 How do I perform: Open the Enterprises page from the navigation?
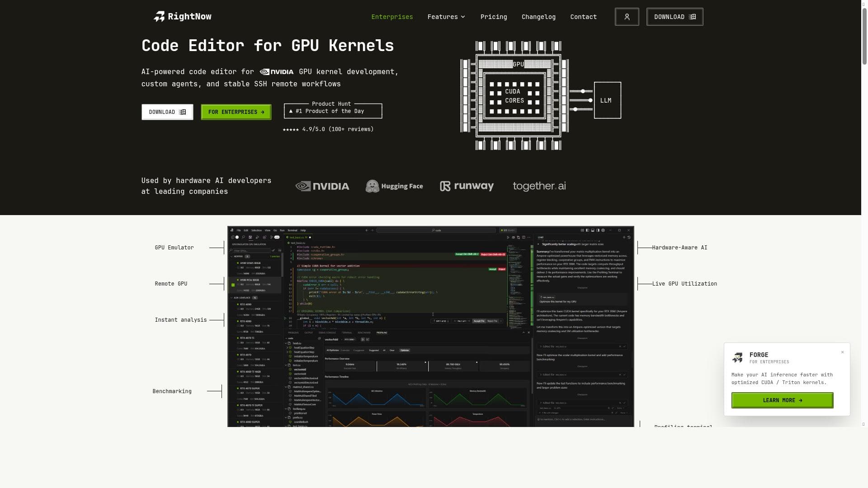point(392,17)
